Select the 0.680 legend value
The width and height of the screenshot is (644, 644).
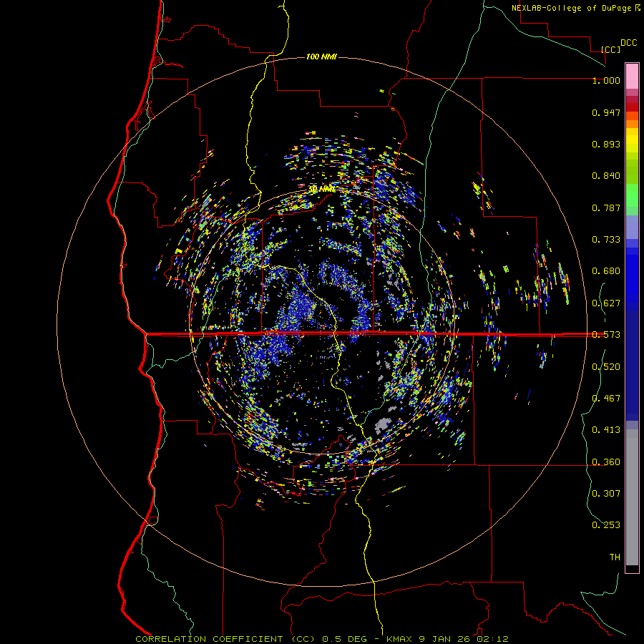pyautogui.click(x=606, y=271)
